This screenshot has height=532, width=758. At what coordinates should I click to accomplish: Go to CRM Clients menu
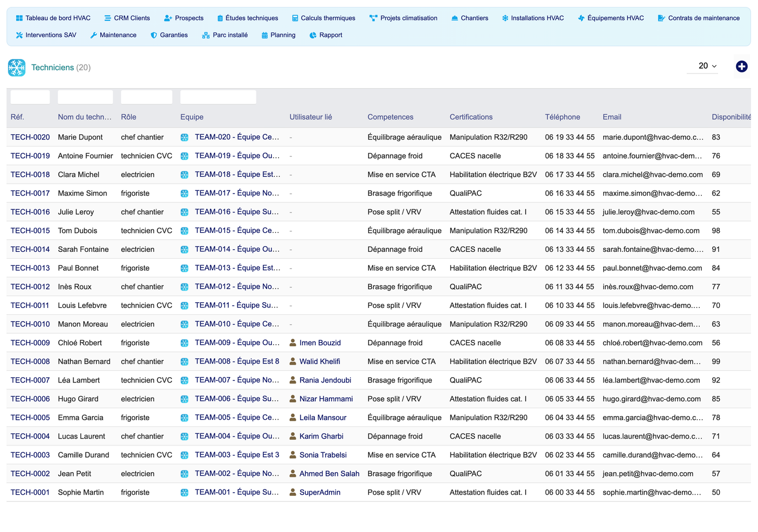pyautogui.click(x=127, y=18)
